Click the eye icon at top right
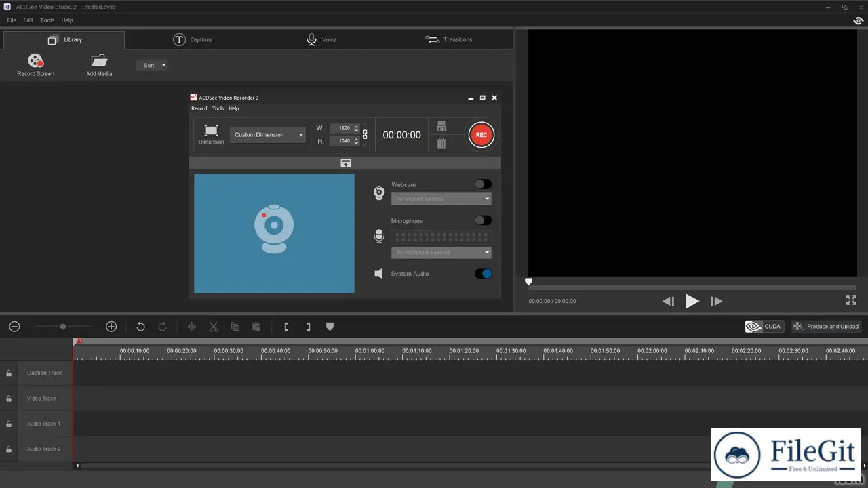 point(858,21)
